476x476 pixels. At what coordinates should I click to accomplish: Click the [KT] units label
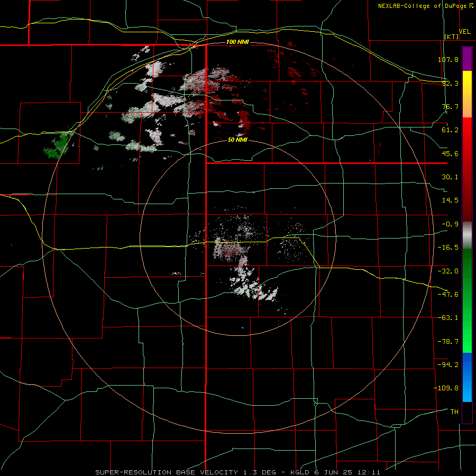[x=452, y=36]
